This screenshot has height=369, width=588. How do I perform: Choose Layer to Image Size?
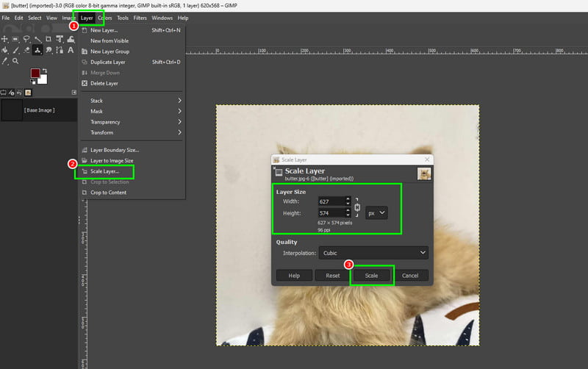point(132,160)
